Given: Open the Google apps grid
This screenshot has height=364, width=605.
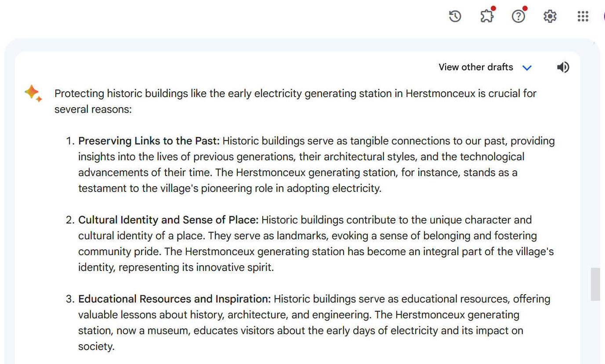Looking at the screenshot, I should coord(583,16).
